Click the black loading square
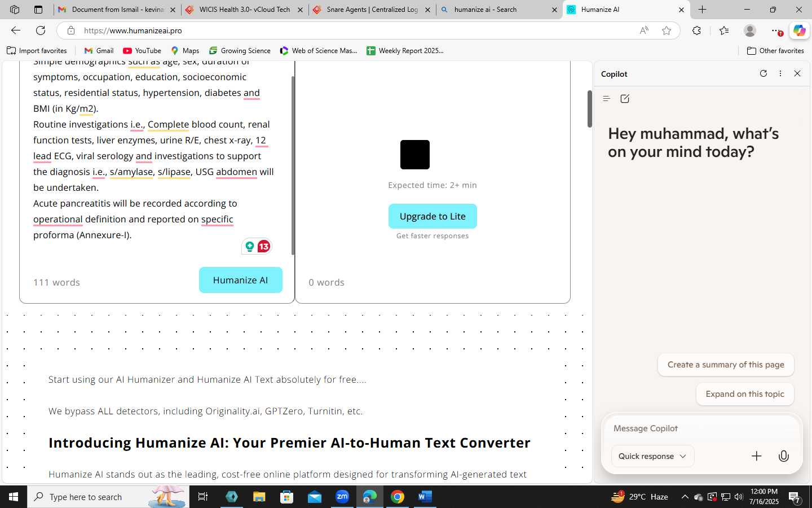 pos(415,155)
